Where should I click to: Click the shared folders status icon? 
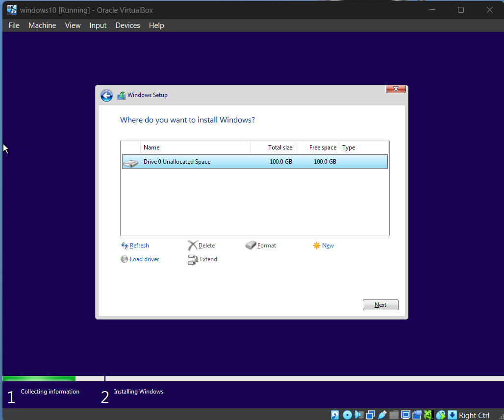(x=394, y=415)
